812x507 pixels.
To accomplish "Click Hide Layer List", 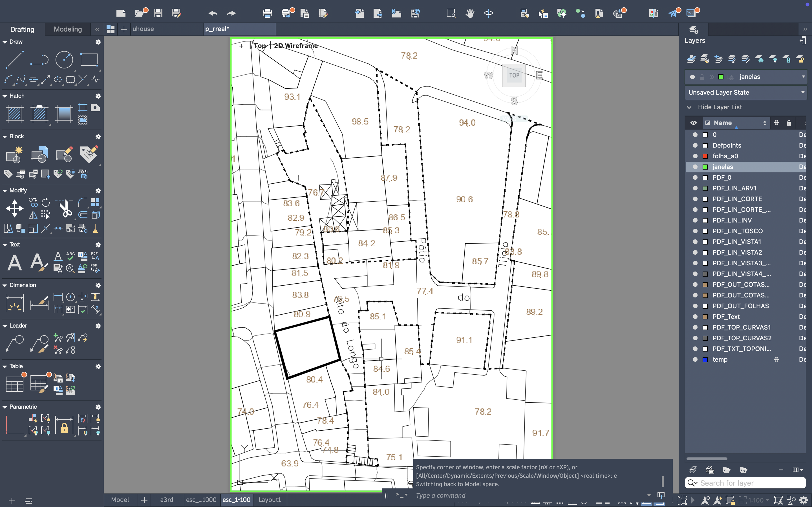I will pos(720,107).
